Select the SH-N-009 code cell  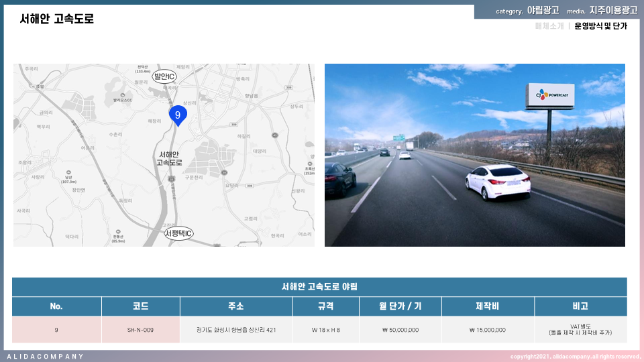(x=140, y=330)
